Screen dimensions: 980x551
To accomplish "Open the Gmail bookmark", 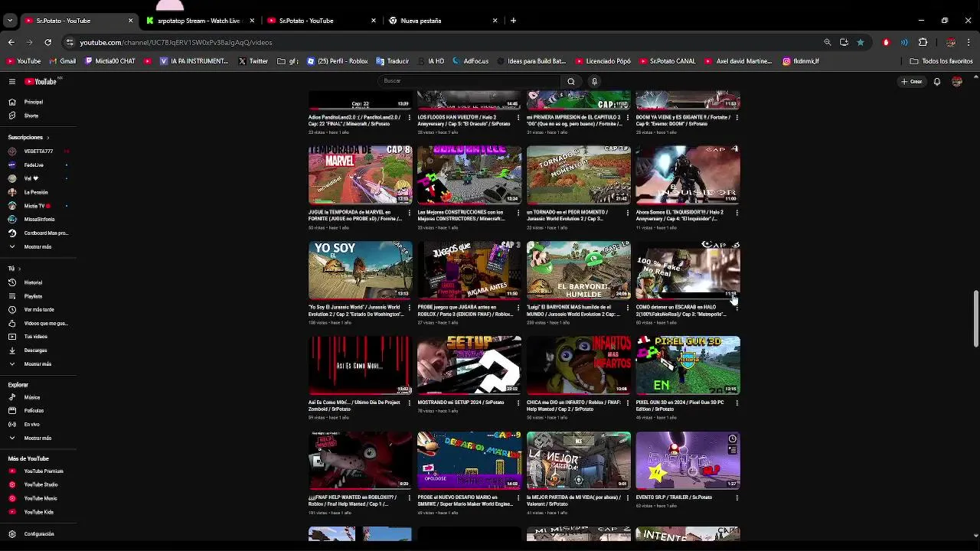I will click(63, 61).
